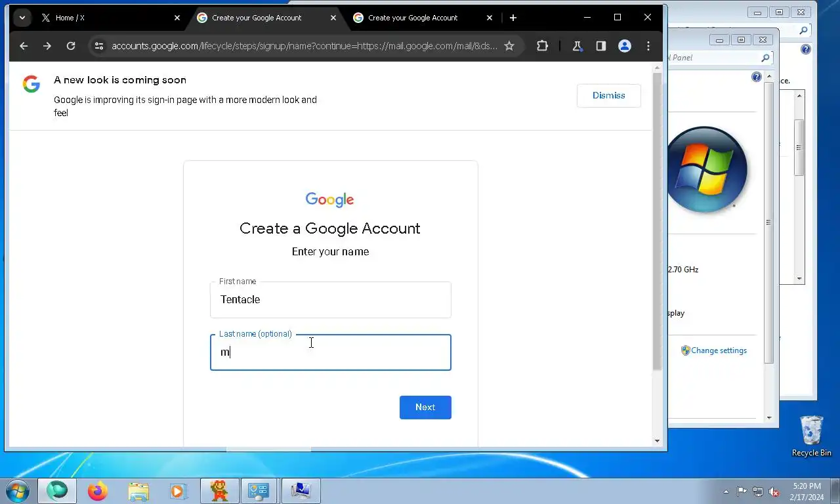Click the Chrome page vertical scrollbar
The image size is (840, 504).
(658, 221)
